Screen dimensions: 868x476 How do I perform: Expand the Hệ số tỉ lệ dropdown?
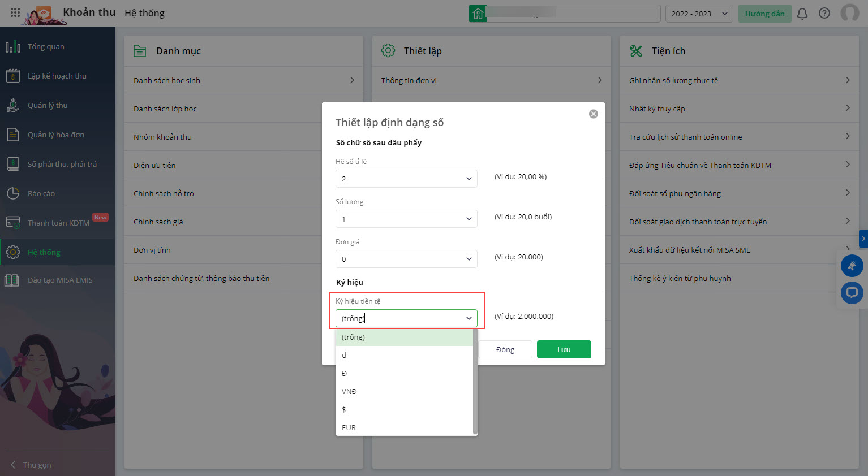point(406,179)
